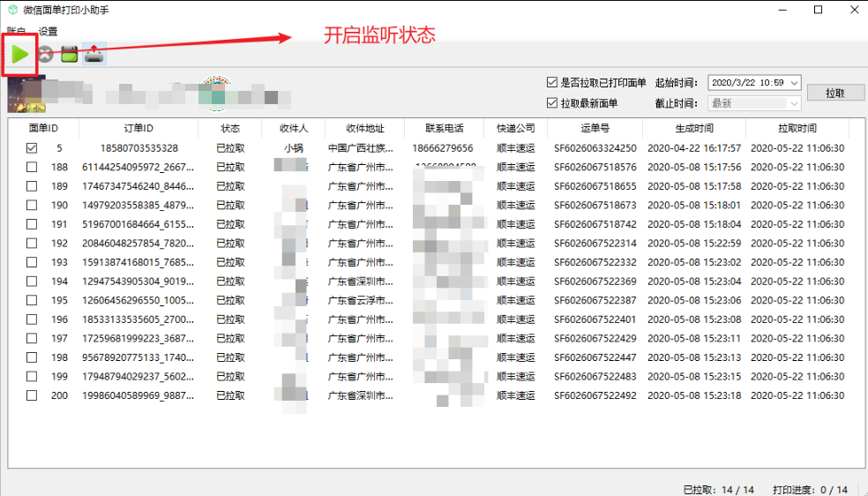Click time 2020-05-08 15:18:04
Viewport: 868px width, 496px height.
pyautogui.click(x=694, y=224)
